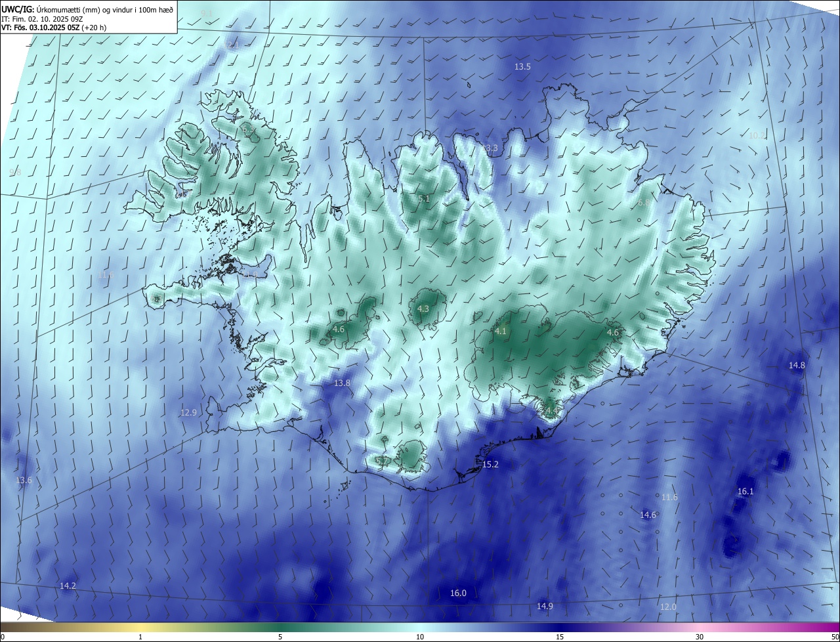This screenshot has height=642, width=840.
Task: Click the 'UWC/IG: Úrkomumætti (mm)' map title
Action: tap(87, 9)
